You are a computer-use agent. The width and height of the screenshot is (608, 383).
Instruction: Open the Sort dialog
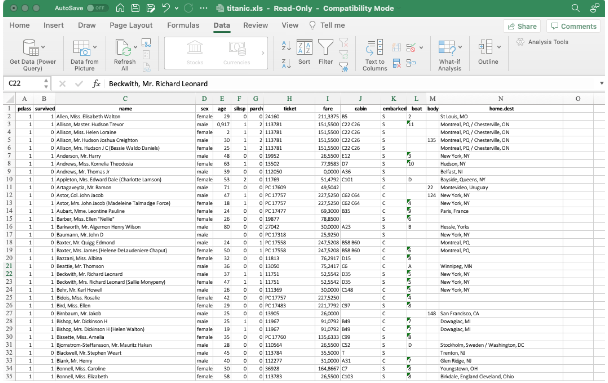point(304,52)
